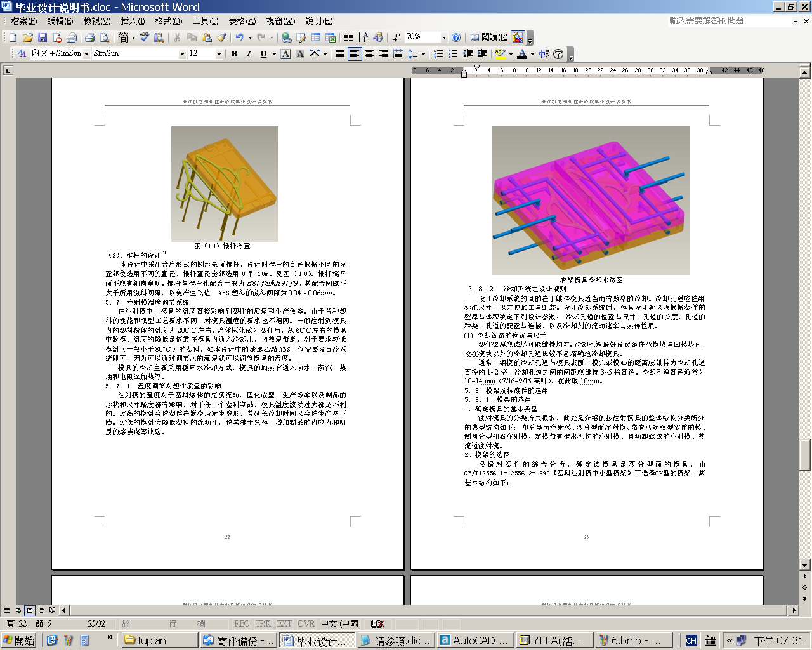Switch to AutoCAD taskbar button
This screenshot has height=650, width=812.
pos(475,640)
